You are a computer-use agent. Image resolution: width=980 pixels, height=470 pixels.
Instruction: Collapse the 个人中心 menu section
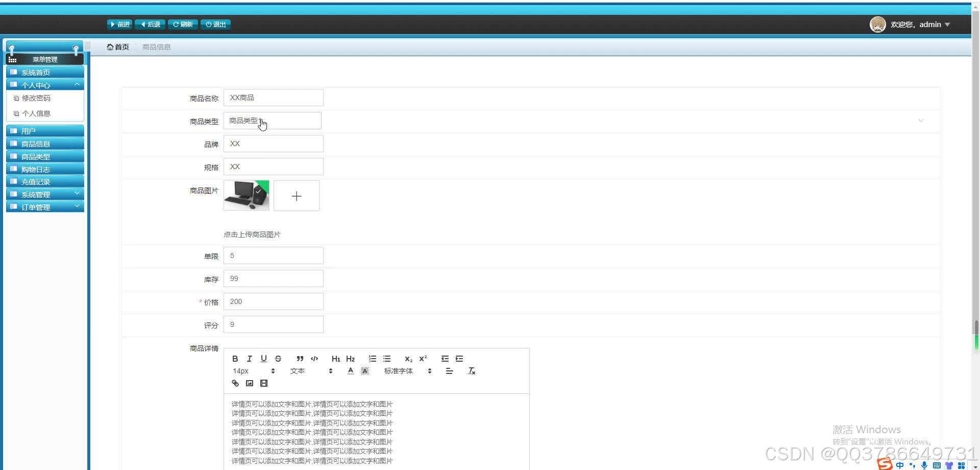[45, 85]
